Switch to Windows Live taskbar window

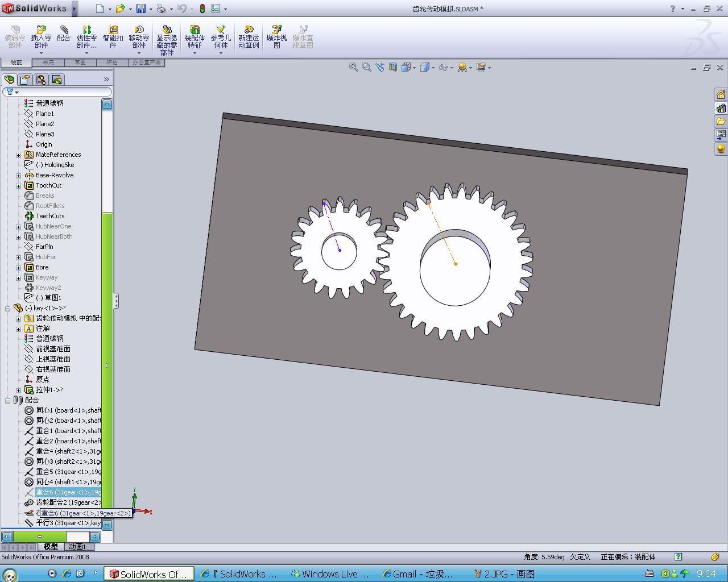(x=329, y=574)
